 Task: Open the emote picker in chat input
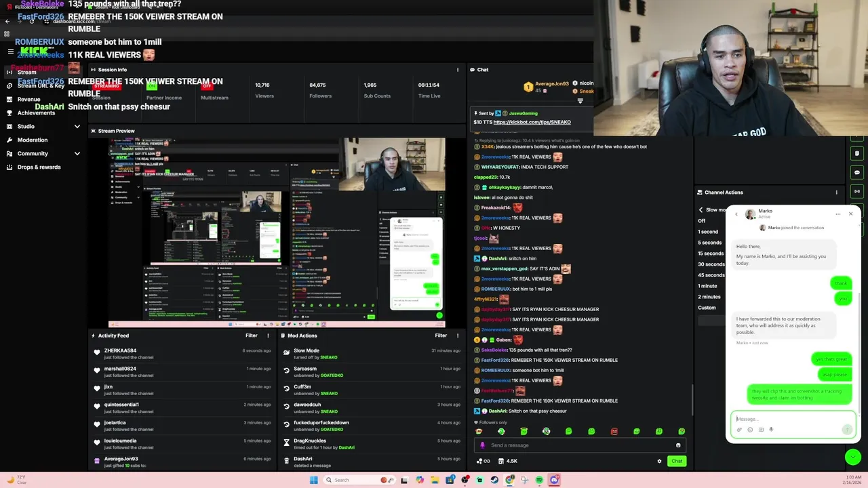(678, 445)
